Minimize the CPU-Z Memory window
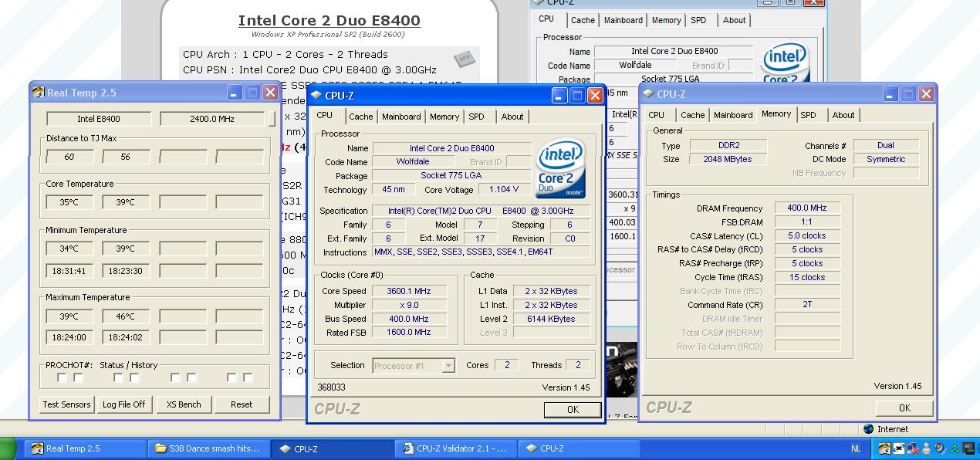The image size is (980, 460). (891, 94)
